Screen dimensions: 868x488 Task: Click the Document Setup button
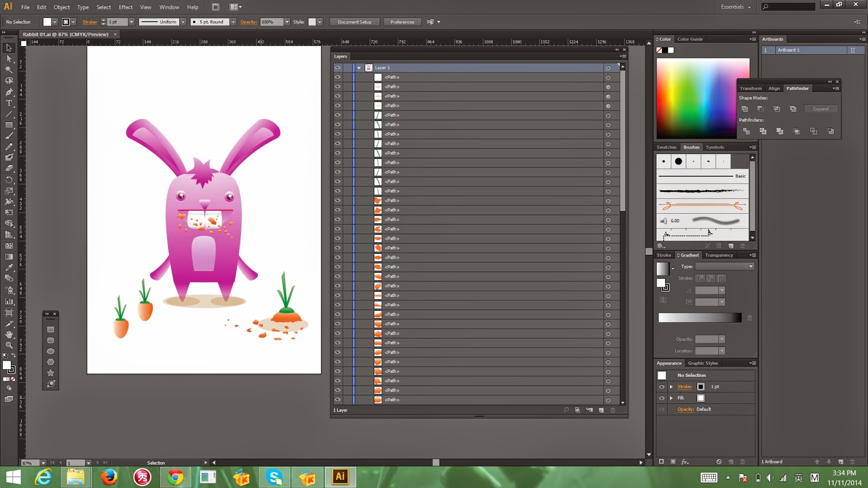tap(354, 22)
